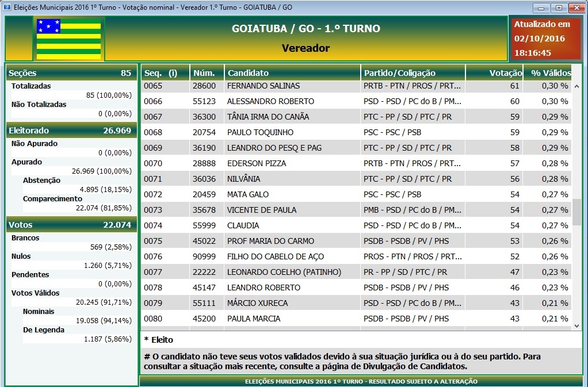The height and width of the screenshot is (387, 588).
Task: Minimize the Eleições Municipais window
Action: tap(541, 7)
